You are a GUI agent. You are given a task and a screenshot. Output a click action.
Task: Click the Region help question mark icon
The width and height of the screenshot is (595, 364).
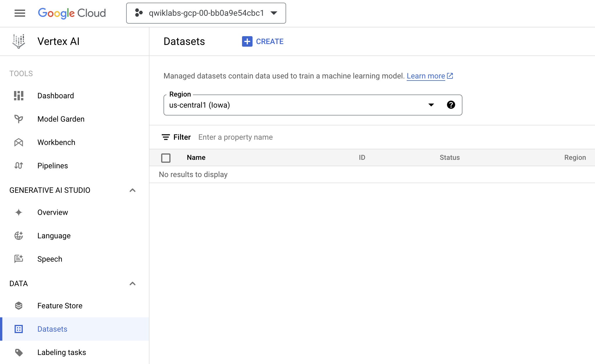pos(451,105)
